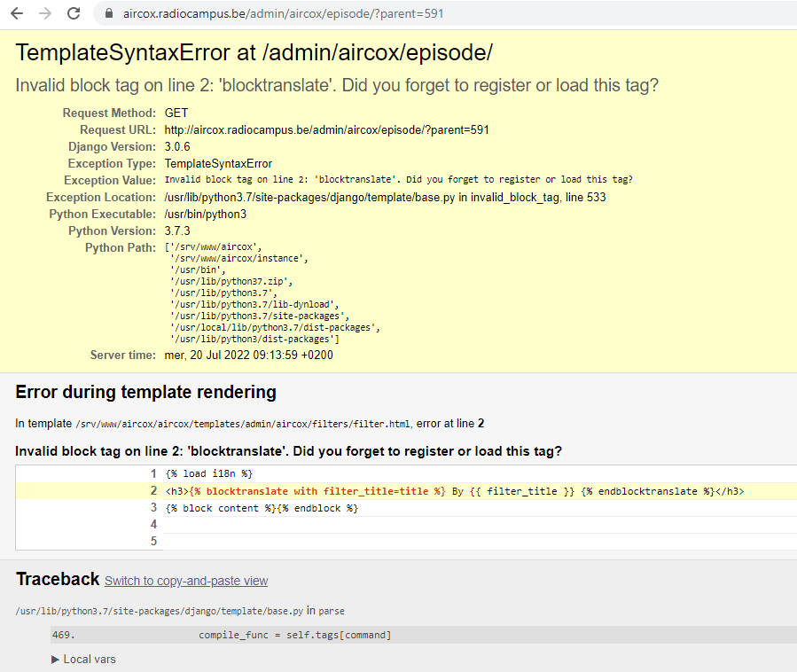Click template line 1 load i18n
The image size is (797, 672).
[x=209, y=474]
